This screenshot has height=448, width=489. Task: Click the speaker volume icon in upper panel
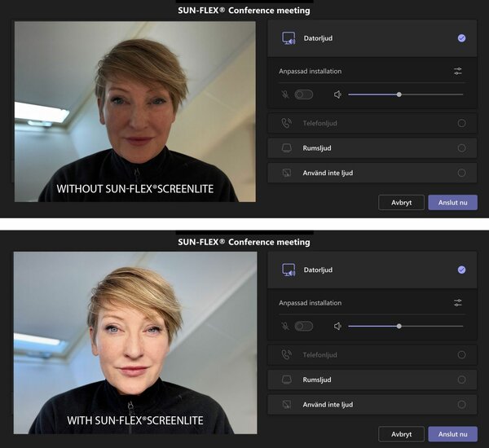[x=337, y=94]
